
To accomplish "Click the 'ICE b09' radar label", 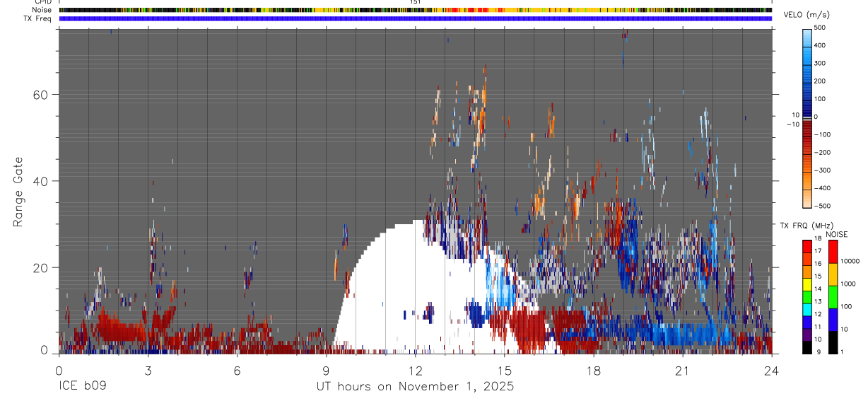I will (82, 387).
